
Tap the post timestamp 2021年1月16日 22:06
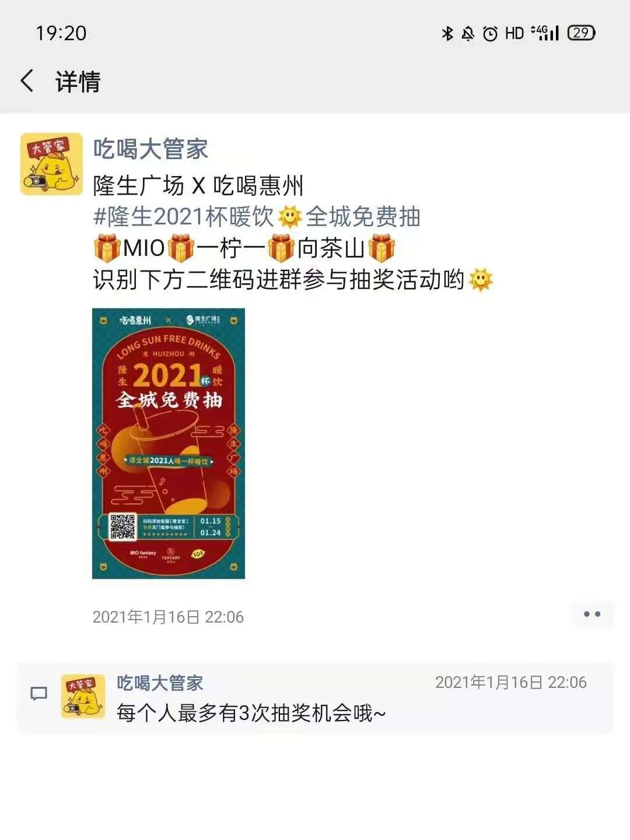point(168,617)
